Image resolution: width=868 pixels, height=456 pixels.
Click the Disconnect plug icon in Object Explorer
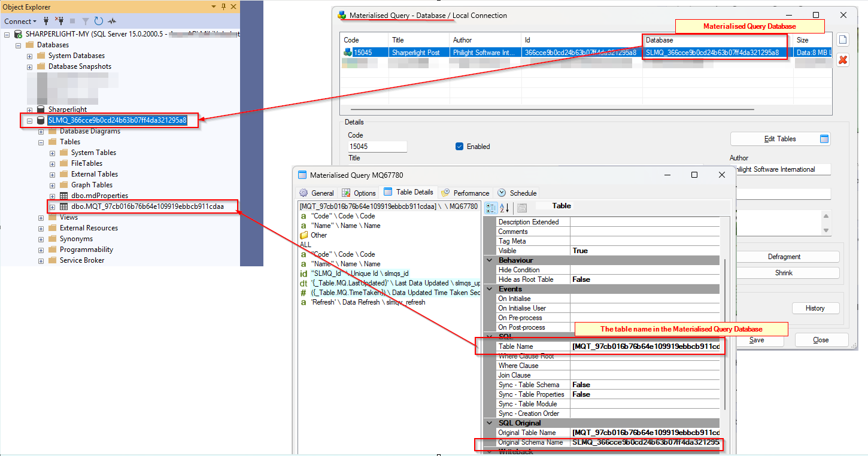point(60,21)
